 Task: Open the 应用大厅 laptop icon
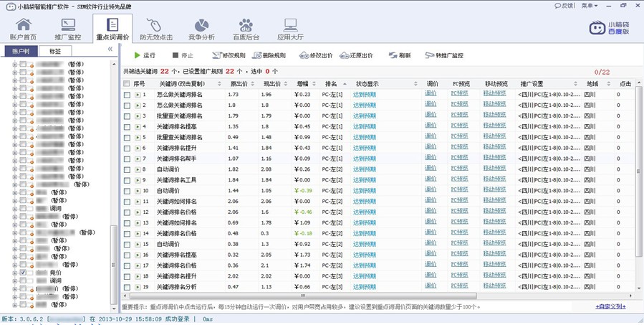(x=290, y=29)
